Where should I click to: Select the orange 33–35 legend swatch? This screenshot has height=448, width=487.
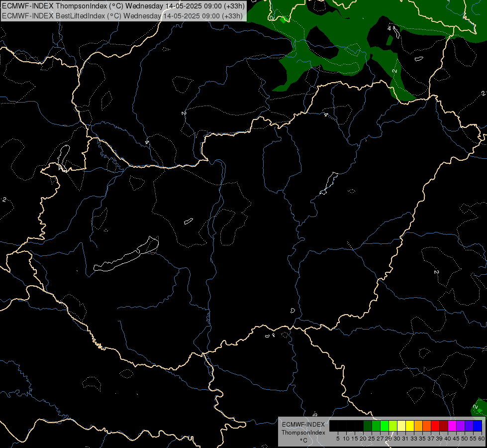(x=418, y=426)
